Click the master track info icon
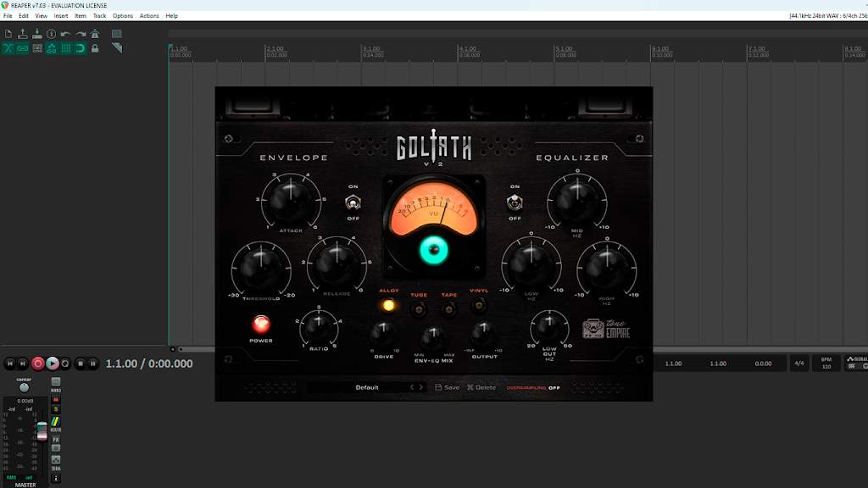This screenshot has width=868, height=488. click(x=56, y=478)
